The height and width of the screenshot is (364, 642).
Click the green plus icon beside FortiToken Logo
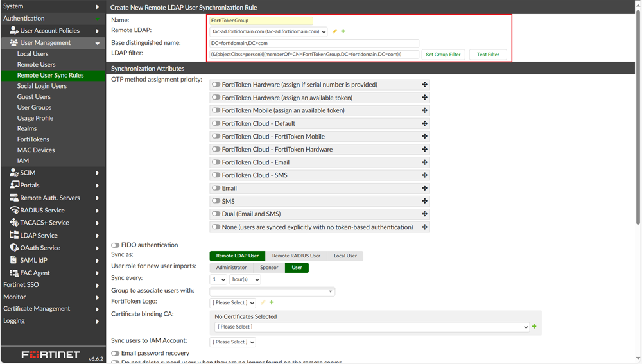click(272, 302)
